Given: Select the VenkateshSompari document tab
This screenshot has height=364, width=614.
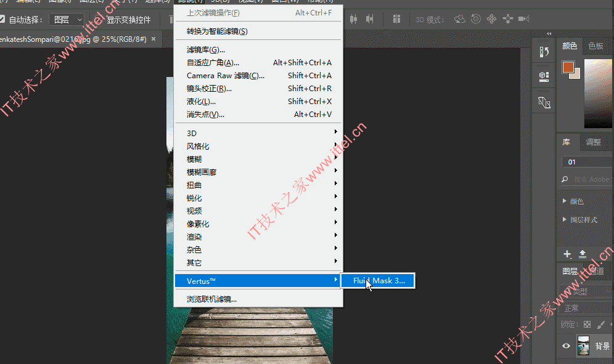Looking at the screenshot, I should coord(73,39).
